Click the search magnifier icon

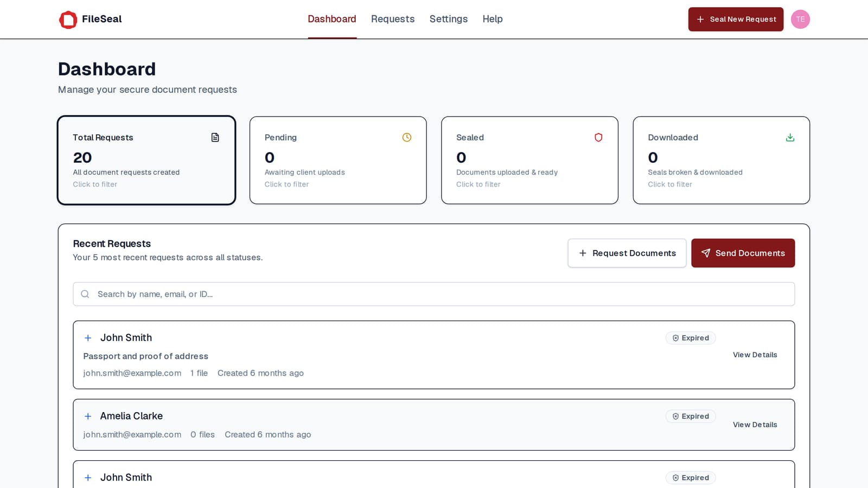(85, 294)
